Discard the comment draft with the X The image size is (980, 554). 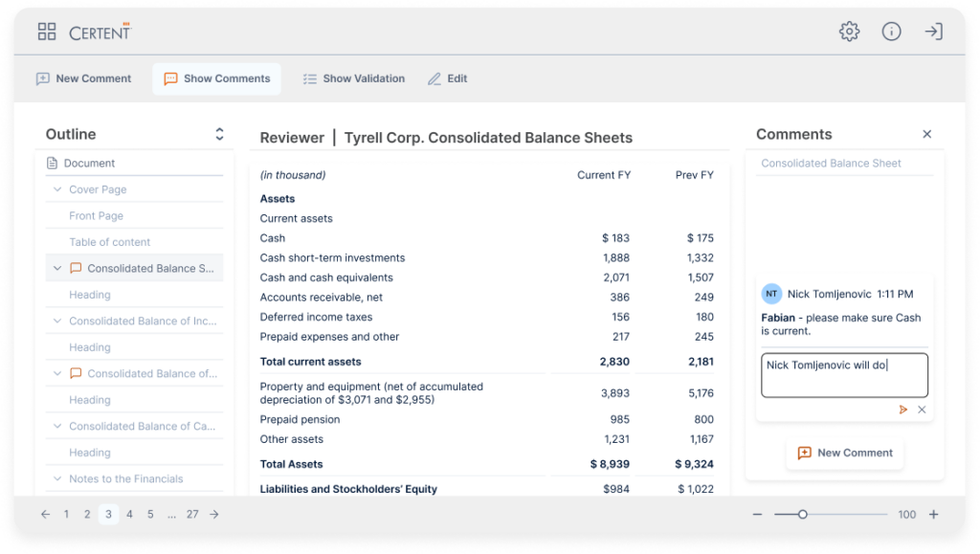coord(922,410)
